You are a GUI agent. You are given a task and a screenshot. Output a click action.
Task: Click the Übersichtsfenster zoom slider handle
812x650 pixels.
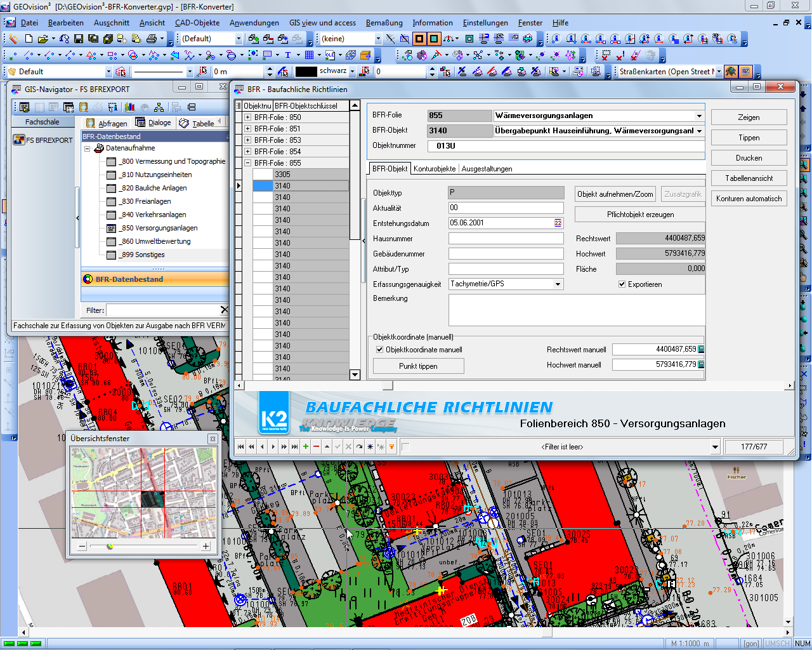tap(110, 546)
